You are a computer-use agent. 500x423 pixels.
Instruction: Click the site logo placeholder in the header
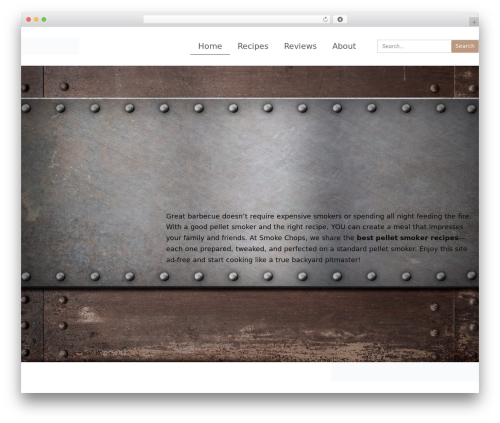[x=50, y=46]
